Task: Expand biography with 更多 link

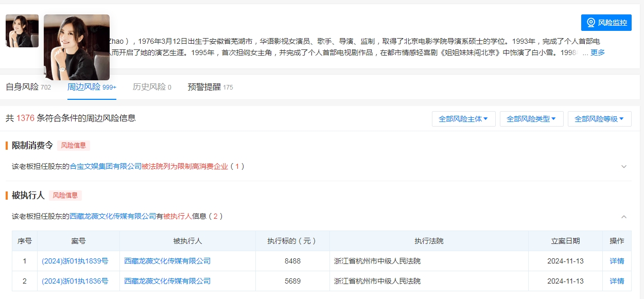Action: coord(598,52)
